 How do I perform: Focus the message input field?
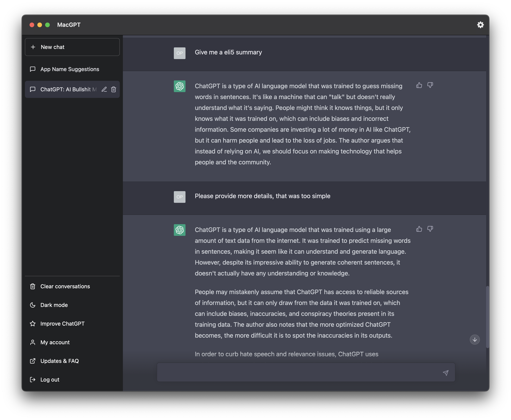pos(306,372)
